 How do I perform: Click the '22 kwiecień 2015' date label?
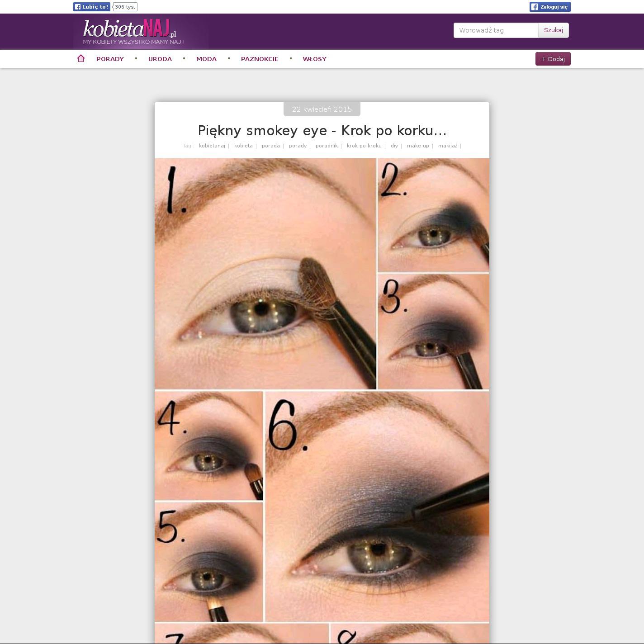(x=322, y=109)
